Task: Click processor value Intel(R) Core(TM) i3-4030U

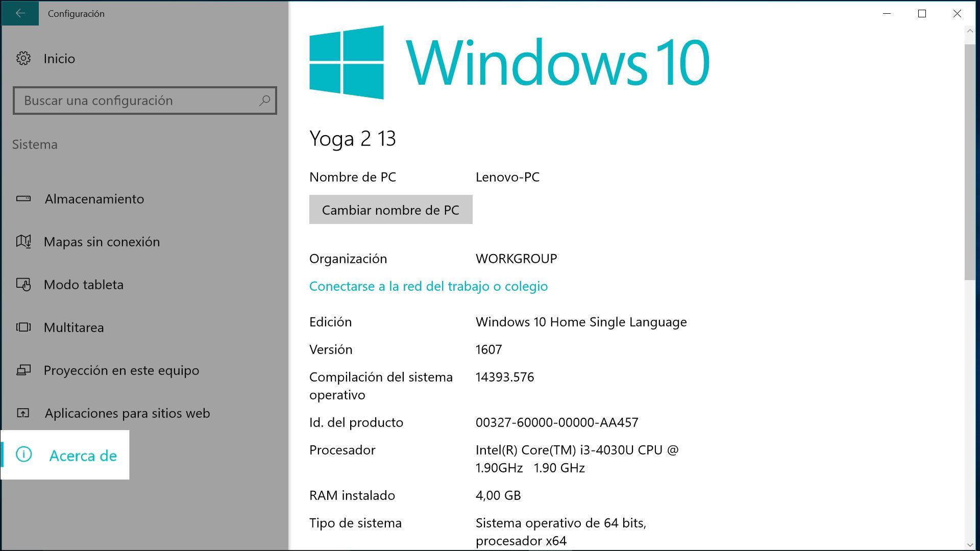Action: 577,459
